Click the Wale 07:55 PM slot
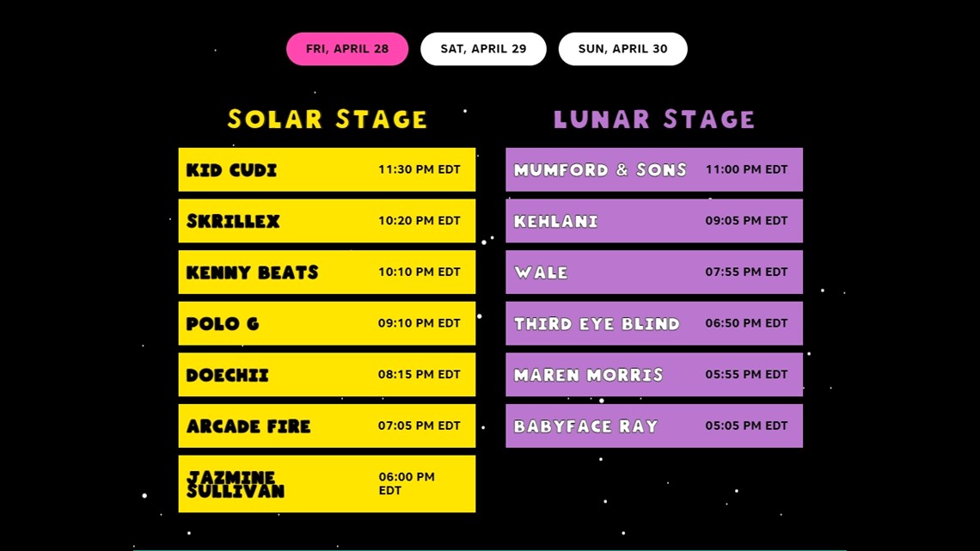This screenshot has width=980, height=551. point(654,272)
